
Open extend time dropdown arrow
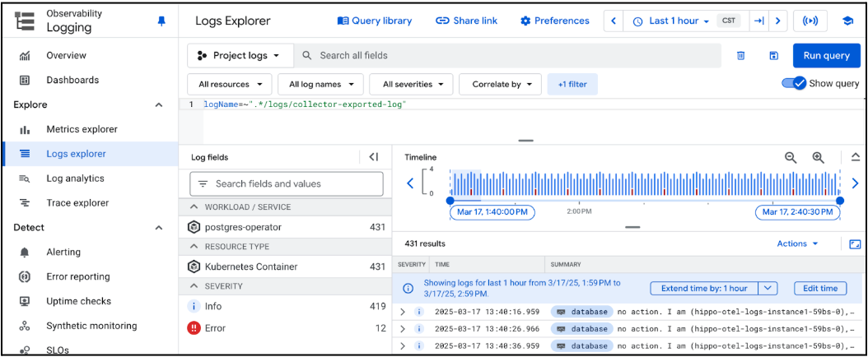pyautogui.click(x=768, y=289)
